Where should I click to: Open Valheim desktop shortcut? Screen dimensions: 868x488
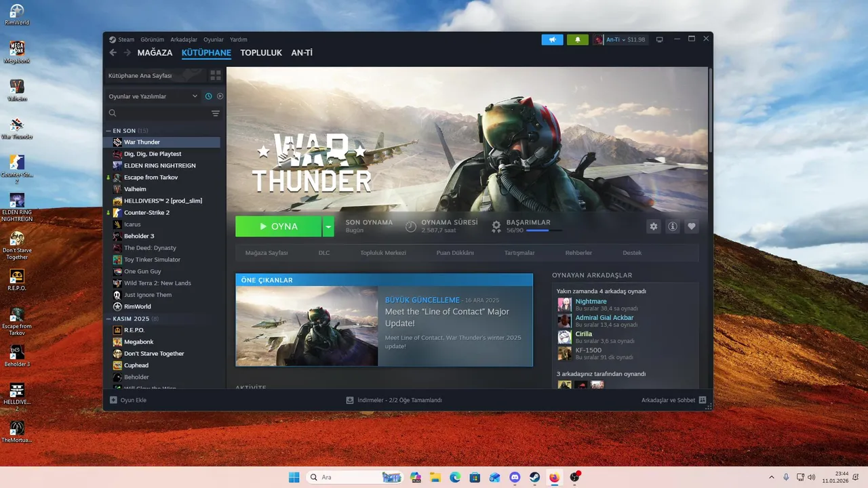(x=17, y=90)
